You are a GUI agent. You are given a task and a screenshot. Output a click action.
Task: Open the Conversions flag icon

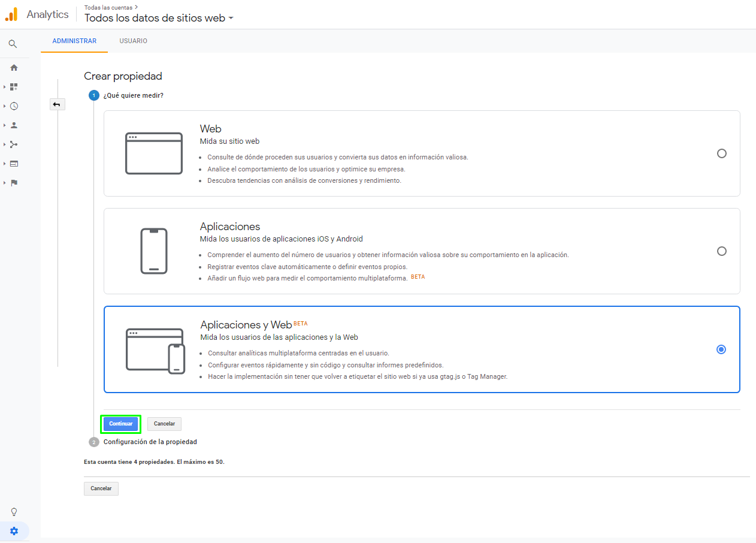(13, 183)
